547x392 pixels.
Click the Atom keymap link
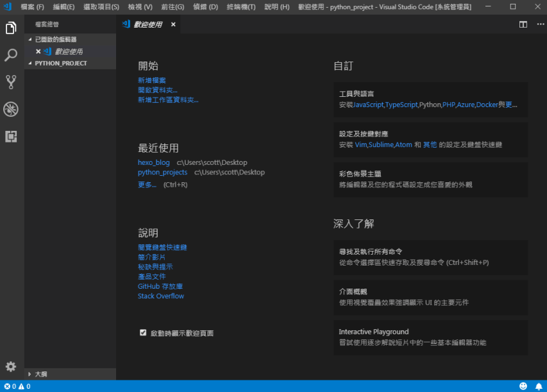point(403,144)
